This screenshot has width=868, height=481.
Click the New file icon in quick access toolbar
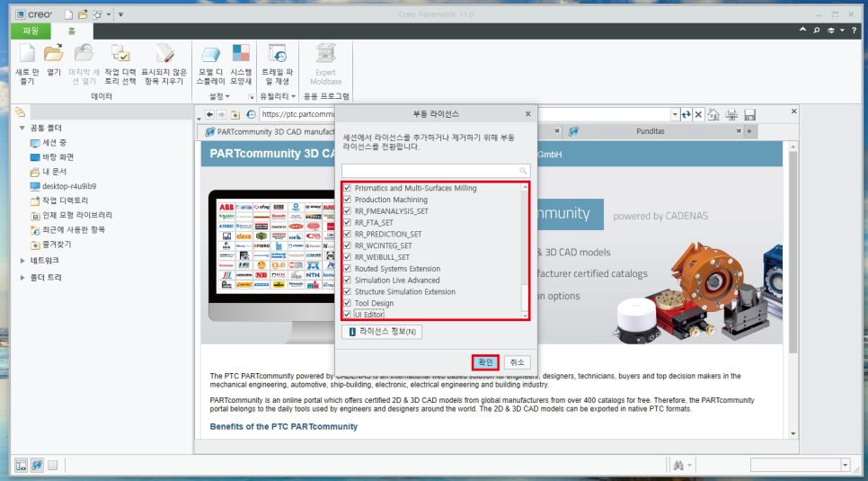(68, 14)
